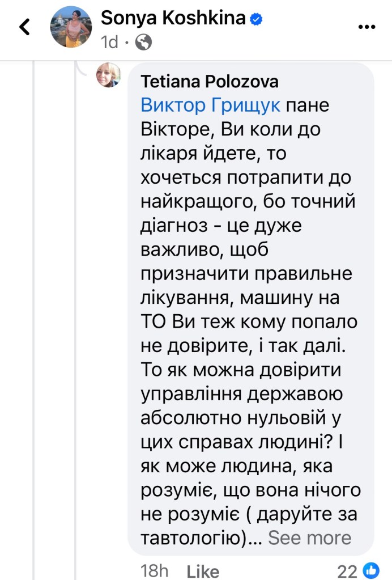Tap the blue verified badge

(257, 19)
